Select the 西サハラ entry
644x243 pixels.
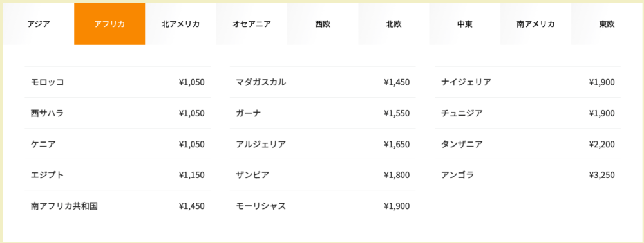pos(117,113)
